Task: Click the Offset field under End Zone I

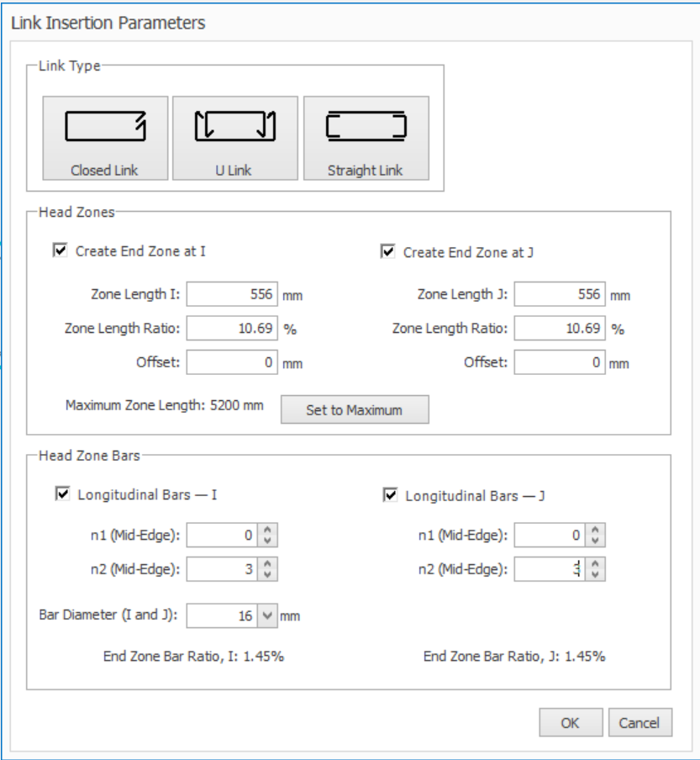Action: (x=231, y=362)
